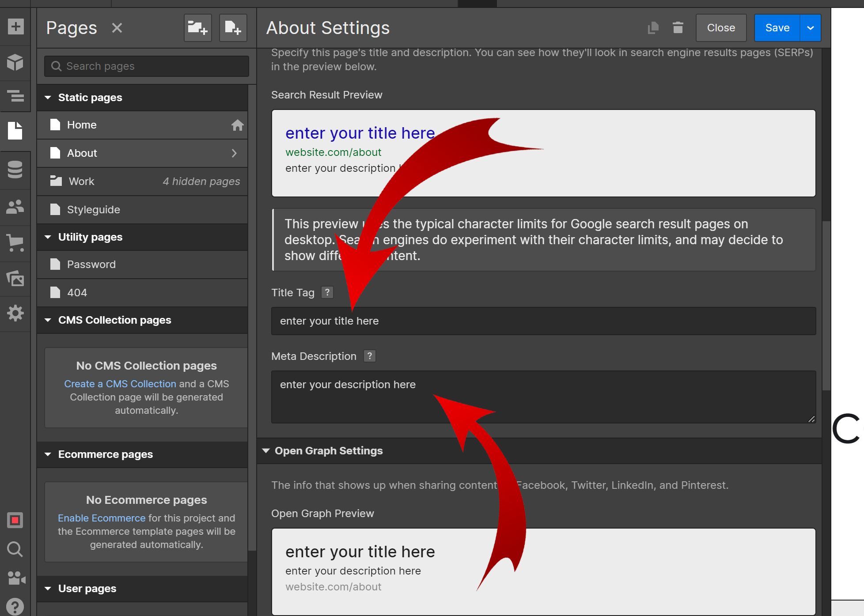
Task: Click Create a CMS Collection link
Action: point(120,384)
